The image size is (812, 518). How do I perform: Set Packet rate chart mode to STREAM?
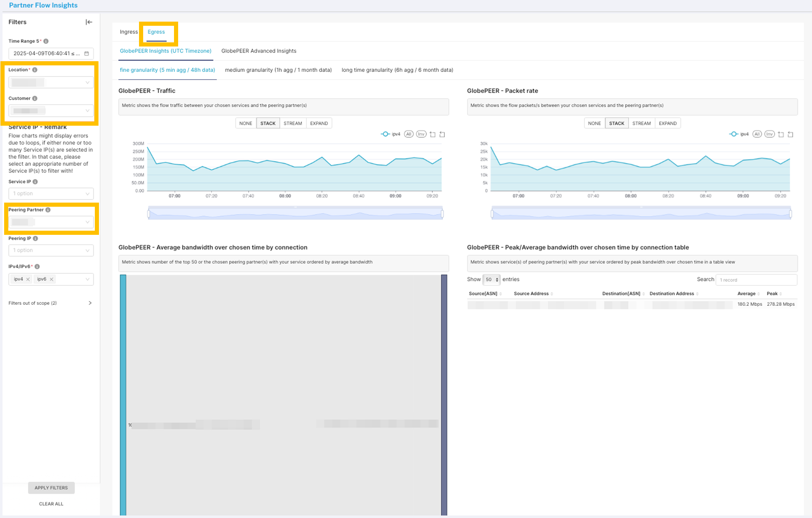coord(641,123)
